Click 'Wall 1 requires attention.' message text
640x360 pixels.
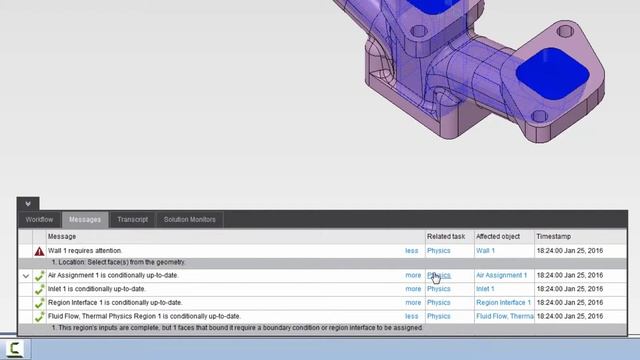click(85, 251)
